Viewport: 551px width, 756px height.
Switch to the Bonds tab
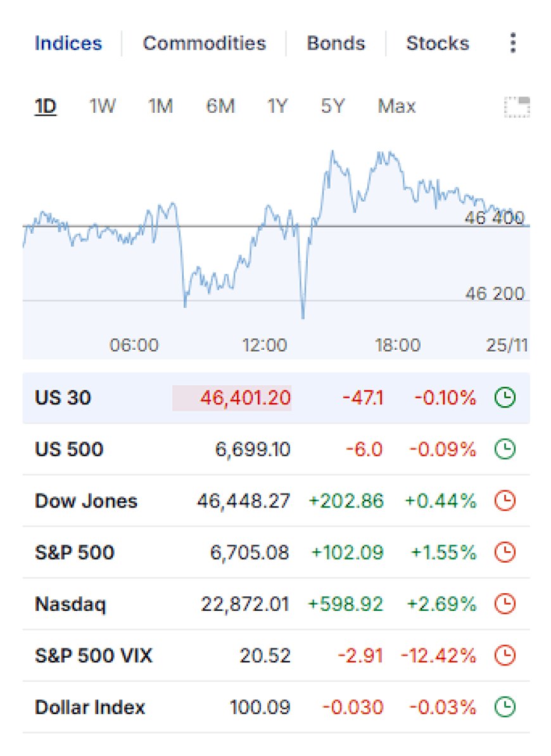[336, 43]
